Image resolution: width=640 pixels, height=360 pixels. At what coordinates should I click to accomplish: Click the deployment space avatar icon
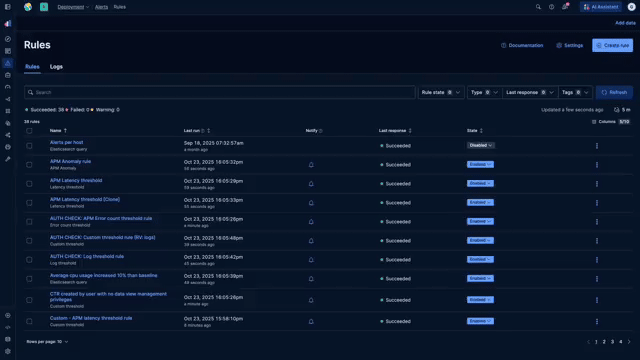(x=44, y=7)
